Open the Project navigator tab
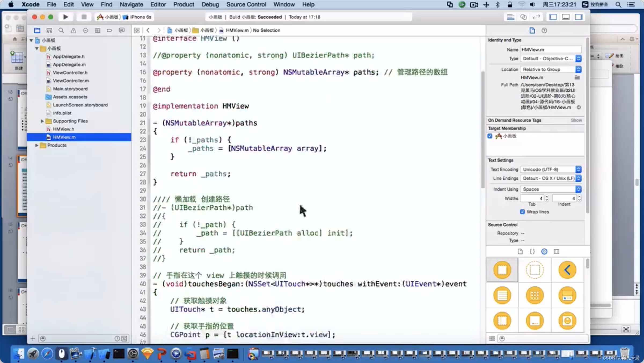 37,30
